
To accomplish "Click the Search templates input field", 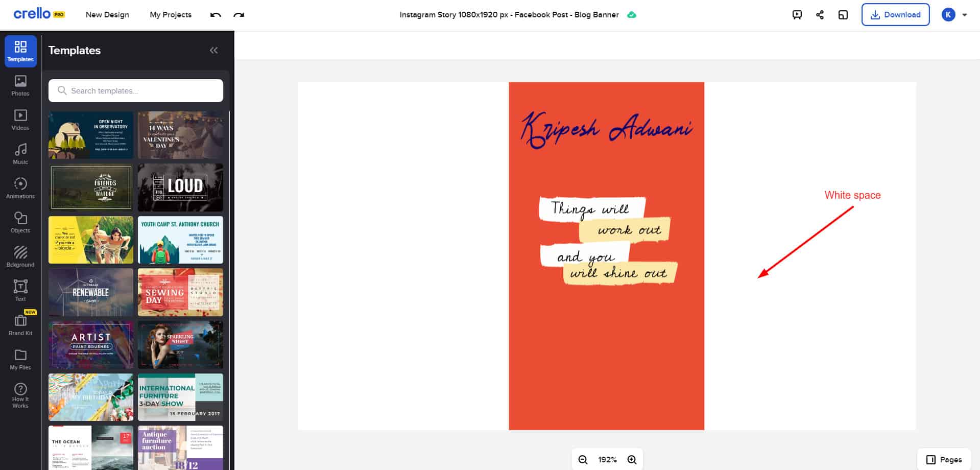I will [x=136, y=90].
